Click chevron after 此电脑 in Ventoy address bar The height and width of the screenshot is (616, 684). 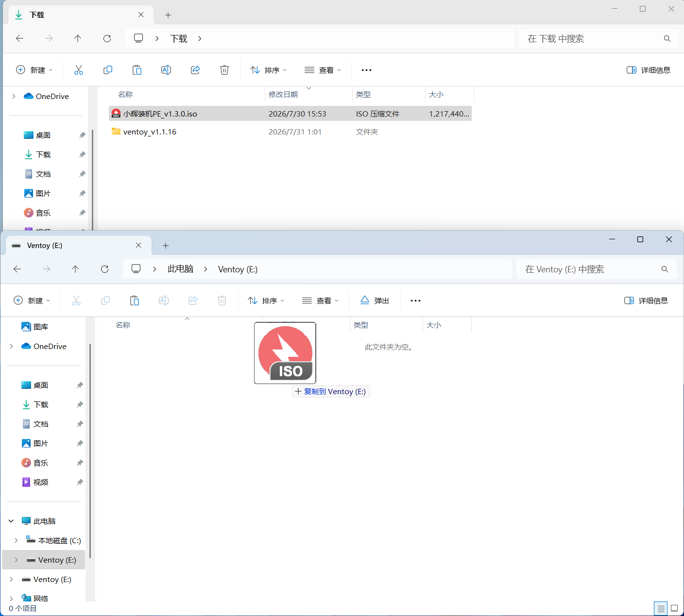pyautogui.click(x=205, y=269)
